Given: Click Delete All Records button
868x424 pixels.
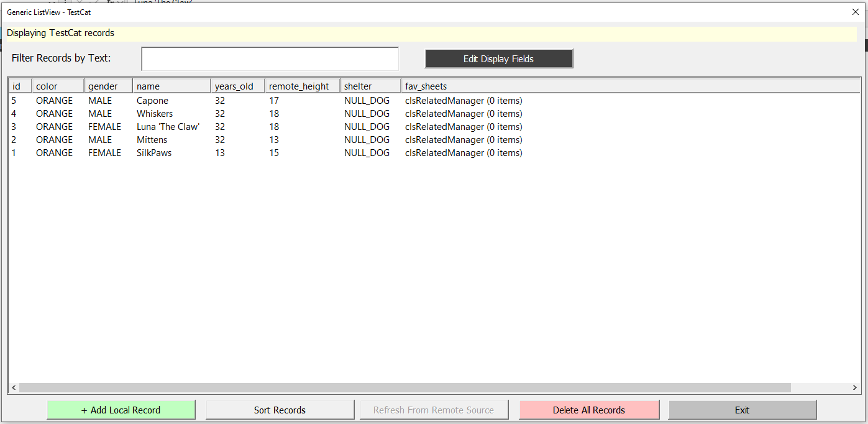Looking at the screenshot, I should point(589,410).
